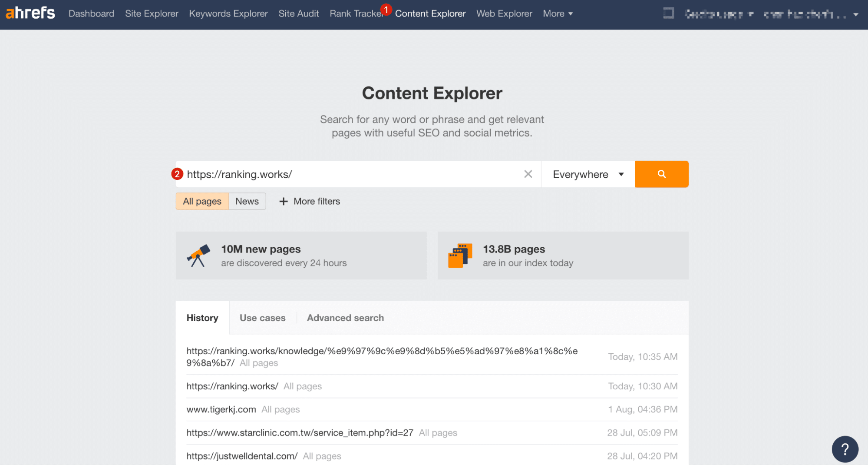The image size is (868, 465).
Task: Select the All pages toggle
Action: click(202, 202)
